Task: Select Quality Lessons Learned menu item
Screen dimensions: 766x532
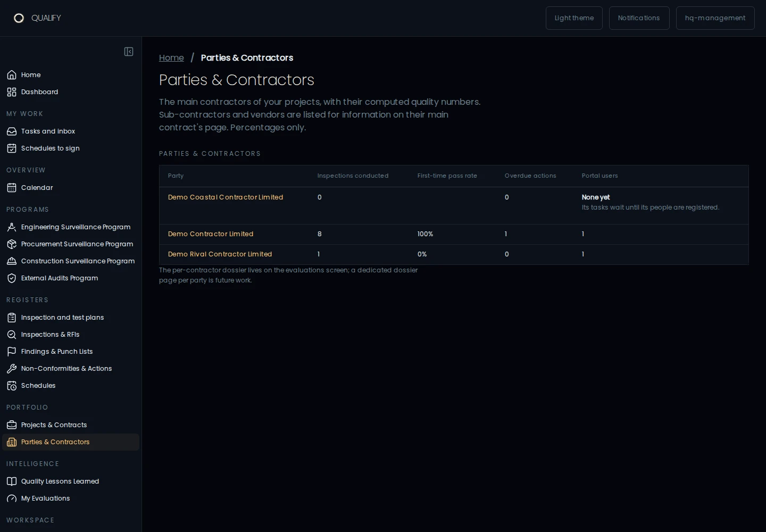Action: click(x=71, y=481)
